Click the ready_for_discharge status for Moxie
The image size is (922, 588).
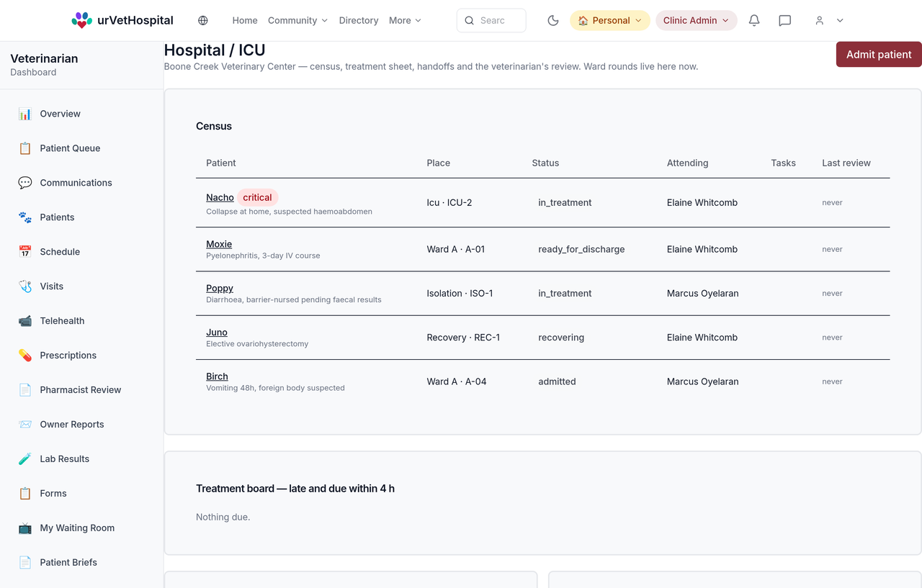[x=581, y=249]
